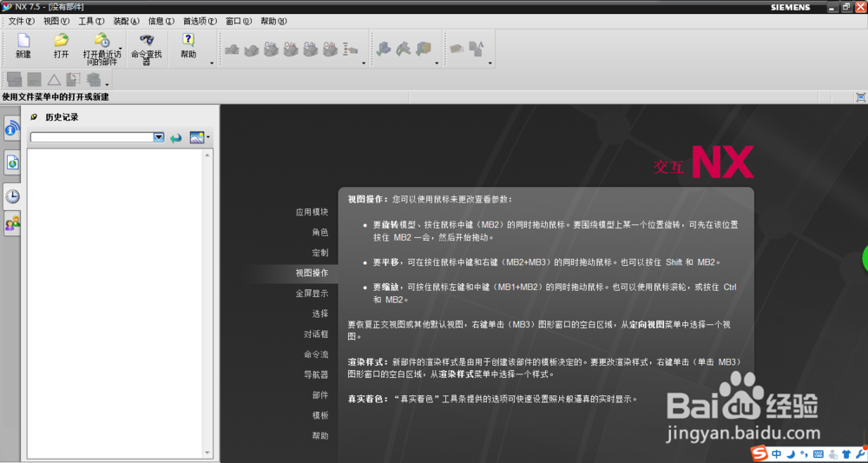Click the stacked layers icon in second toolbar
This screenshot has height=463, width=868.
click(93, 79)
